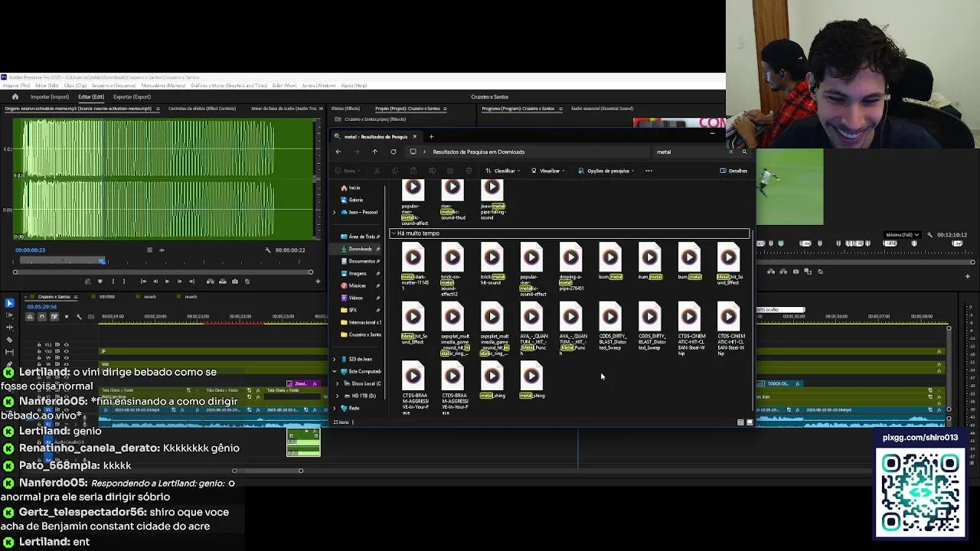Open the Classificar sort dropdown
This screenshot has height=551, width=980.
point(503,171)
